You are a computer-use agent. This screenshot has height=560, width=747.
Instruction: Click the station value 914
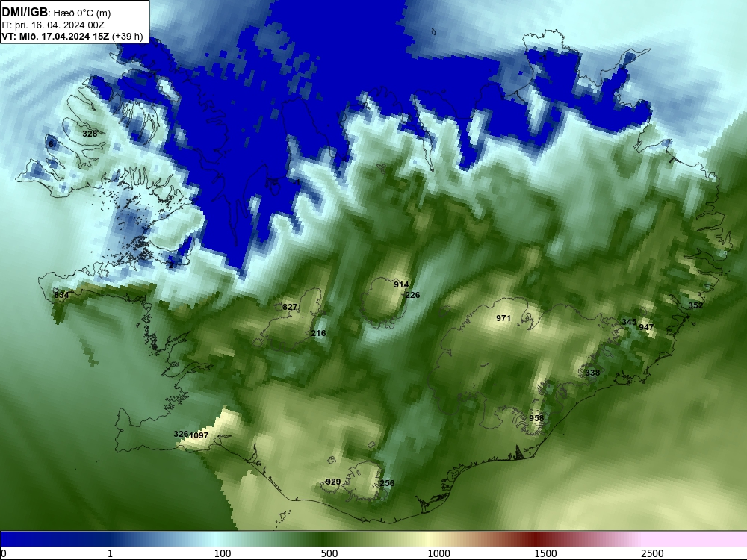pyautogui.click(x=401, y=284)
